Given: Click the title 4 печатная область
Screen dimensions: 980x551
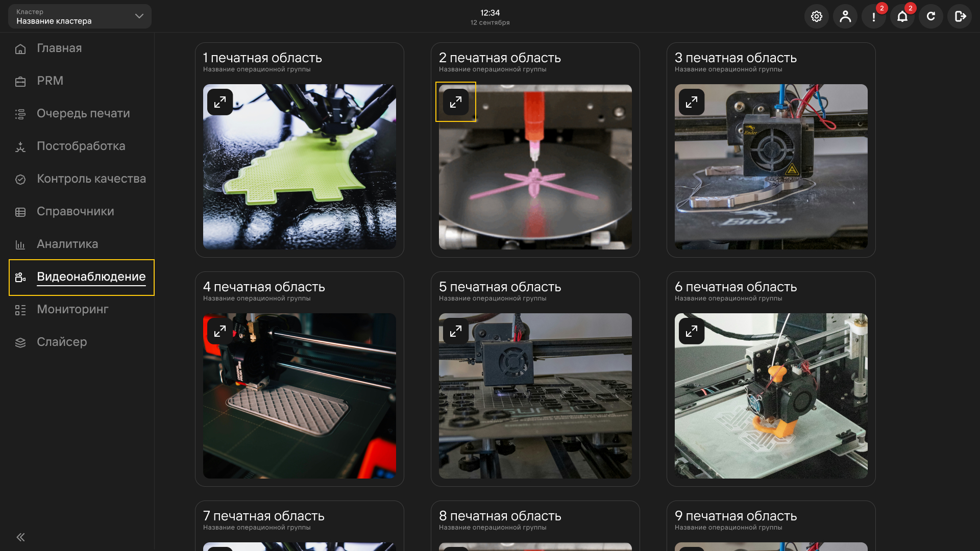Looking at the screenshot, I should (264, 287).
